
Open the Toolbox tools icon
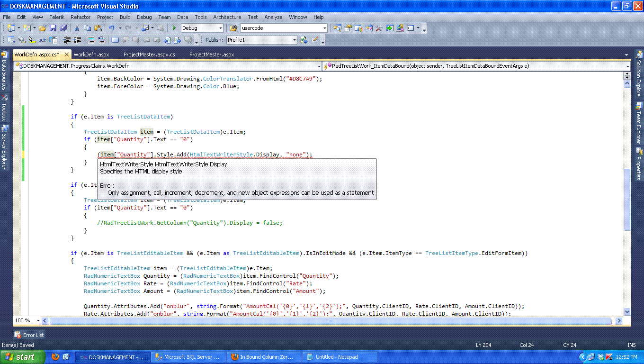pos(379,28)
